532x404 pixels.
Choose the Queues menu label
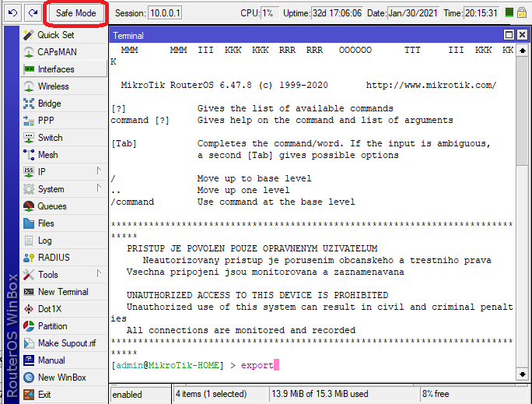click(52, 206)
